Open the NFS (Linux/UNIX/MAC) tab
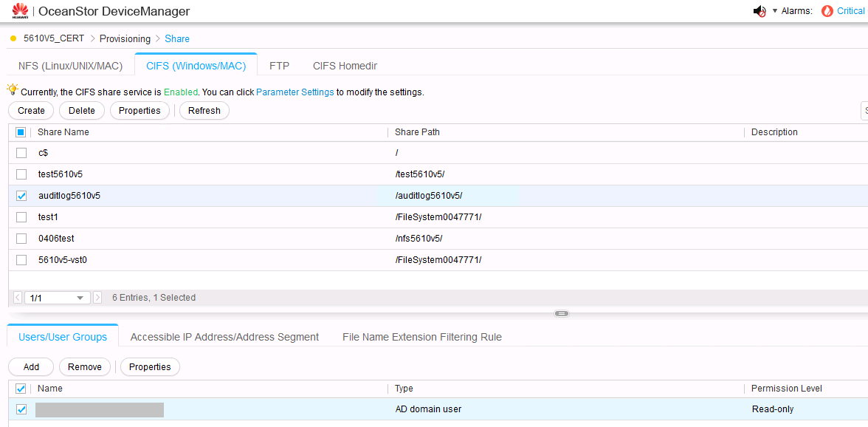Image resolution: width=868 pixels, height=427 pixels. point(70,65)
